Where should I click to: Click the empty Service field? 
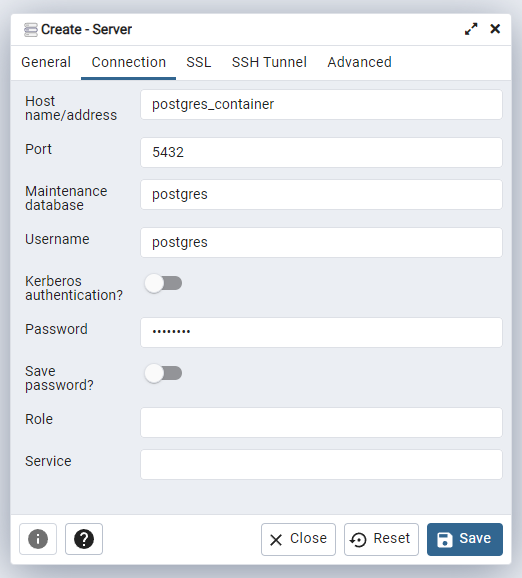point(321,464)
